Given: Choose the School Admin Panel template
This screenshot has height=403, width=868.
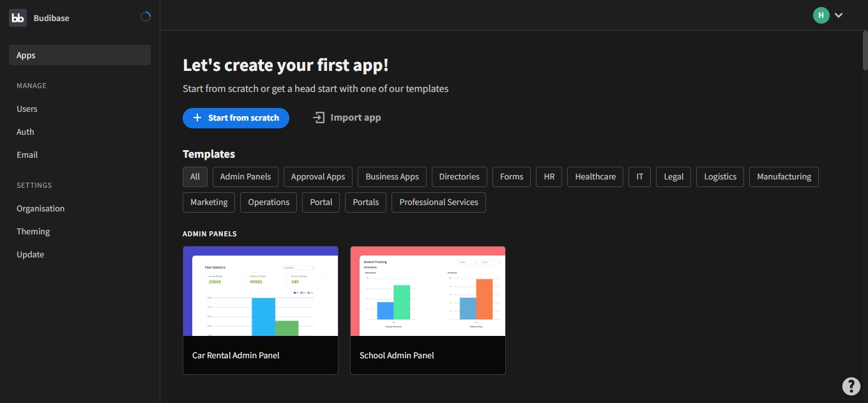Looking at the screenshot, I should [x=427, y=310].
